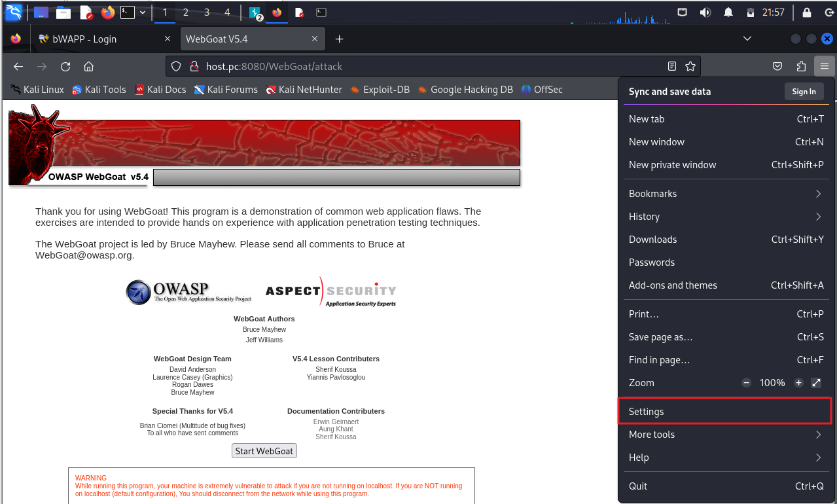Open the OffSec bookmark
837x504 pixels.
542,90
